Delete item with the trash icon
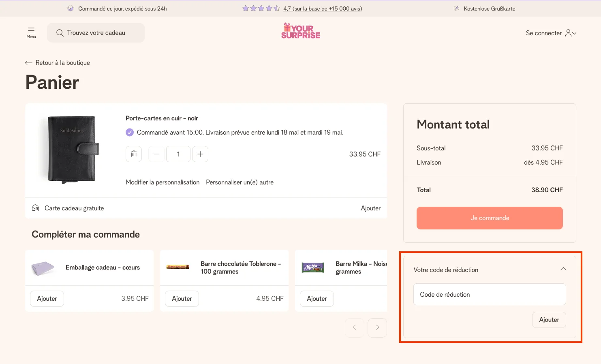The height and width of the screenshot is (364, 601). point(134,154)
